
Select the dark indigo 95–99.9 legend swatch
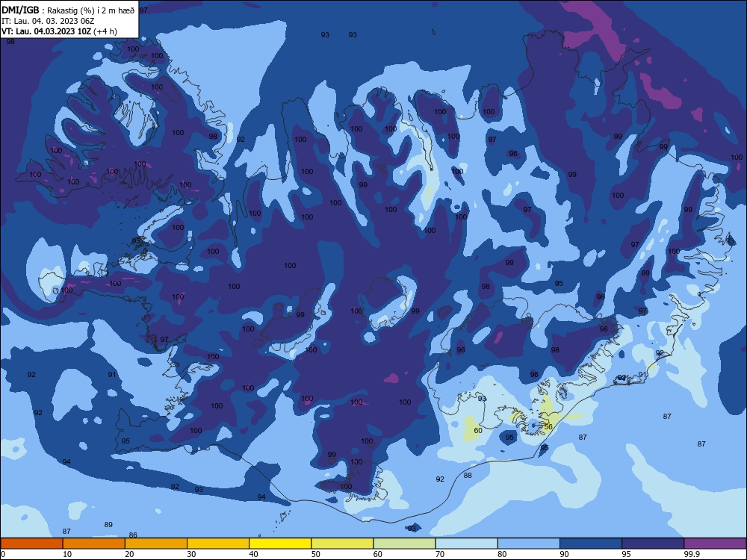click(x=653, y=544)
